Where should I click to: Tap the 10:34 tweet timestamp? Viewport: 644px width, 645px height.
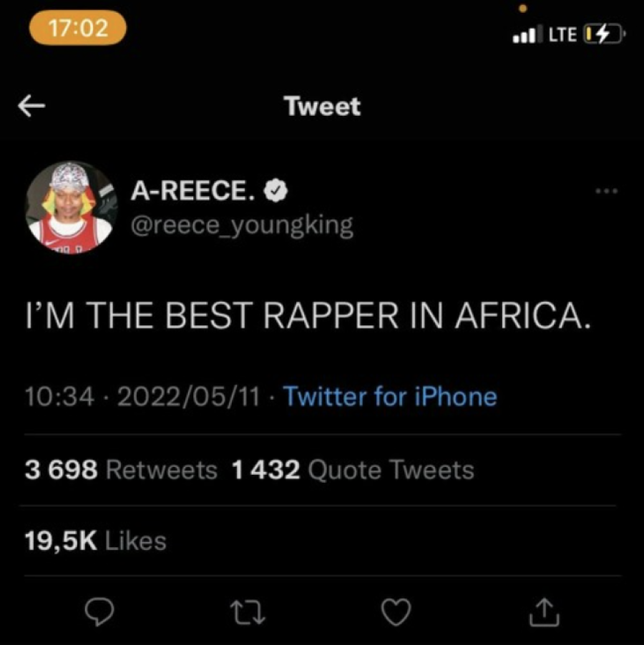(59, 396)
